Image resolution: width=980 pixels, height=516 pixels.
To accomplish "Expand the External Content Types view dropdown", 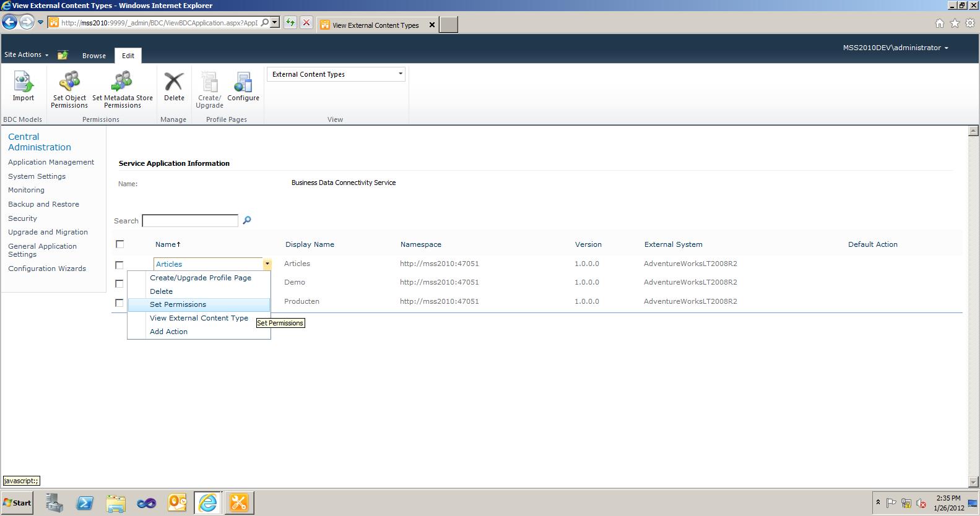I will (x=400, y=74).
